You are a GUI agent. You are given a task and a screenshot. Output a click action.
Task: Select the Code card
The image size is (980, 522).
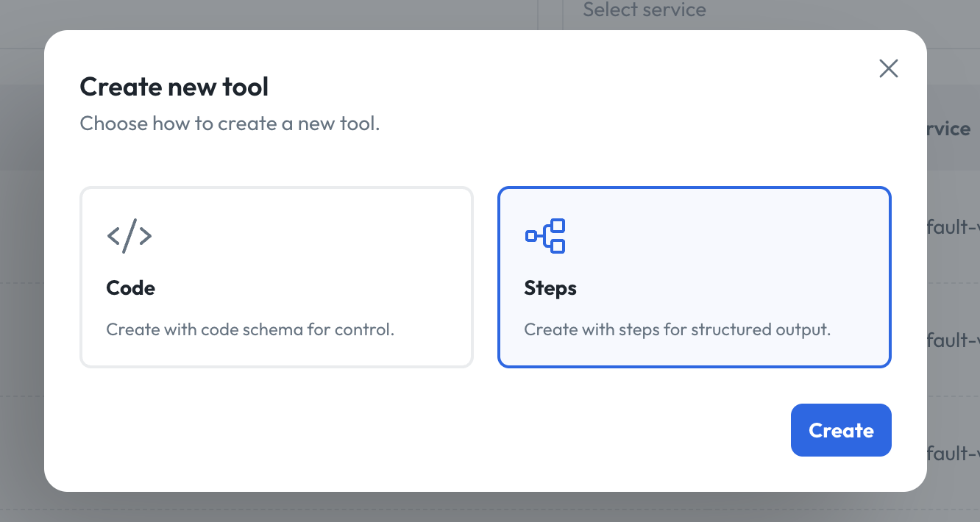point(277,277)
